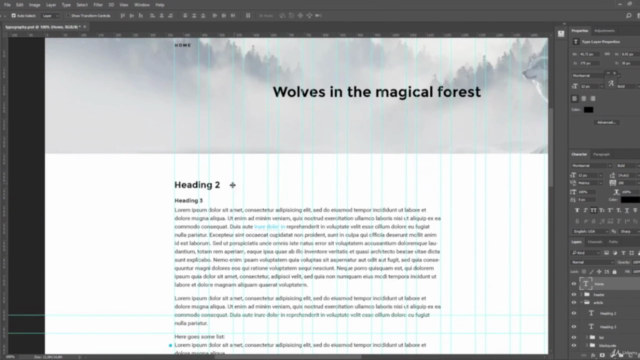Click the search icon in options bar
Image resolution: width=640 pixels, height=360 pixels.
[629, 16]
